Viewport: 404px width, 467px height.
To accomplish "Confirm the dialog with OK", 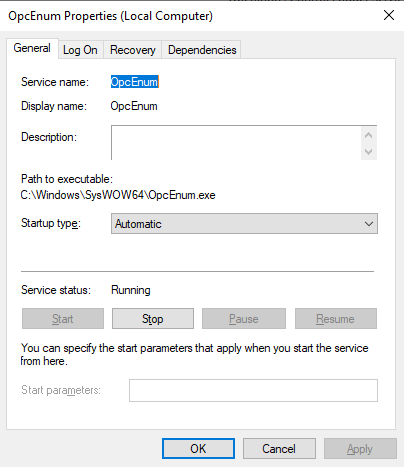I will click(198, 449).
